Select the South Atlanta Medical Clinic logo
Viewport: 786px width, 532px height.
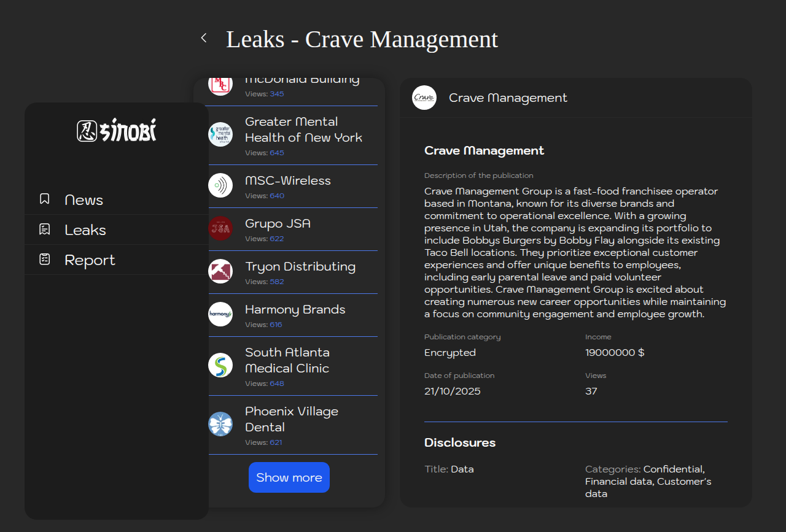point(220,365)
